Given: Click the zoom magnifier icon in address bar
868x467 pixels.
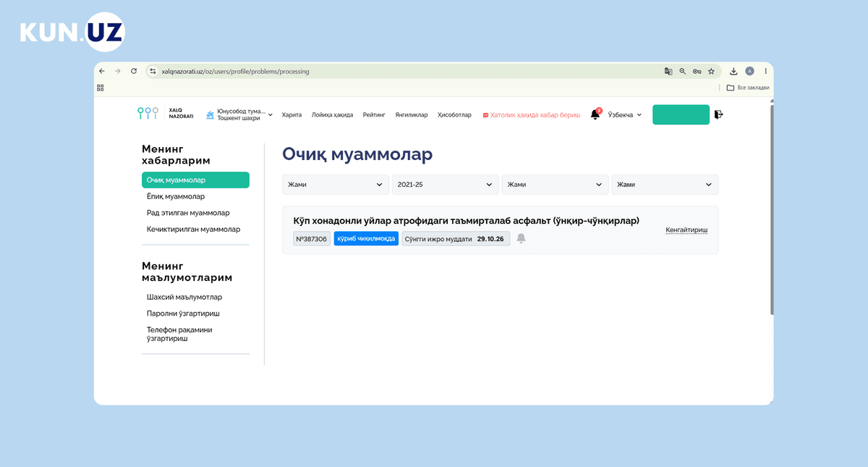Looking at the screenshot, I should [683, 72].
